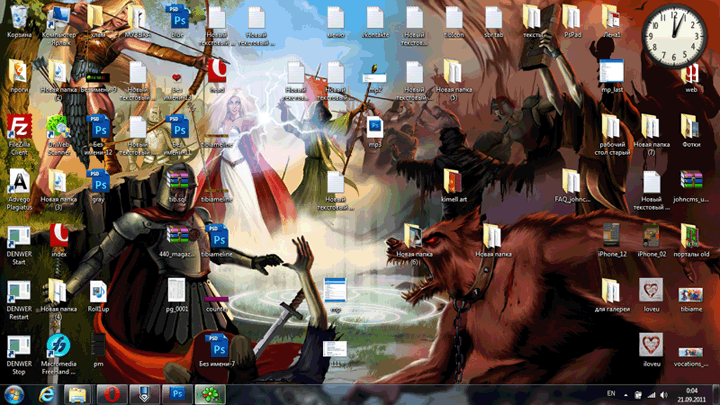The image size is (720, 405).
Task: Open the FileZilla Client desktop shortcut
Action: (18, 127)
